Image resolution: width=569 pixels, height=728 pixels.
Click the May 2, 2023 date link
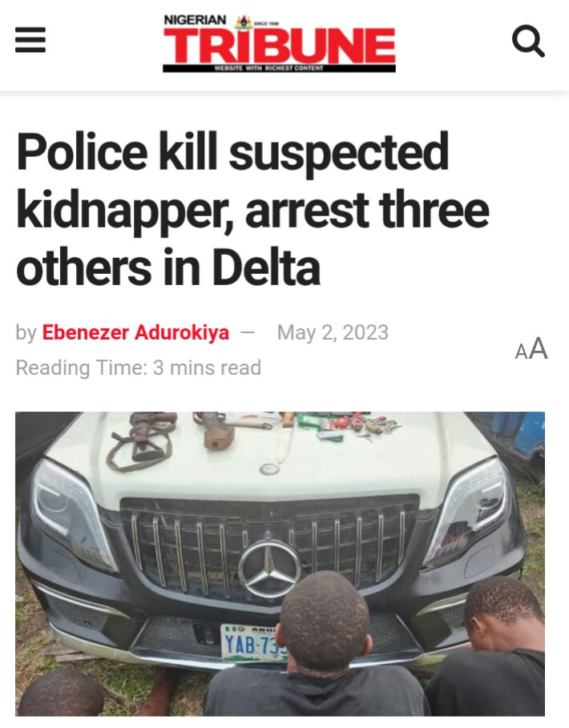pos(333,332)
